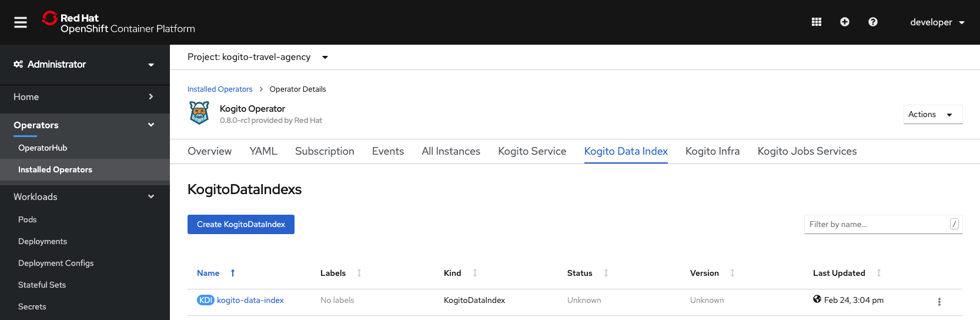Open the Actions dropdown
The height and width of the screenshot is (320, 980).
(932, 115)
